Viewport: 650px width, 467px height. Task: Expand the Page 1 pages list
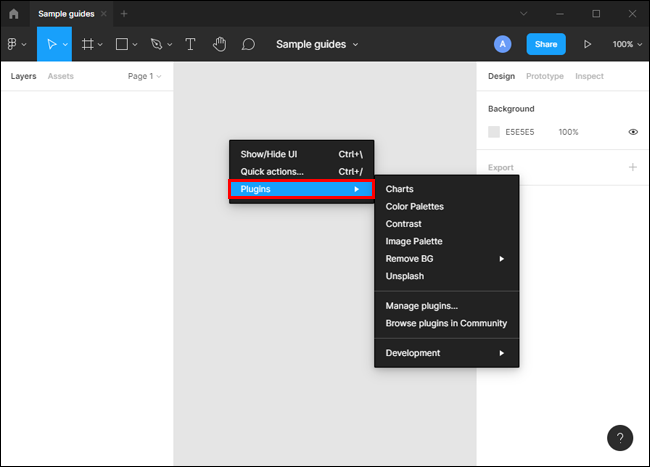coord(144,76)
